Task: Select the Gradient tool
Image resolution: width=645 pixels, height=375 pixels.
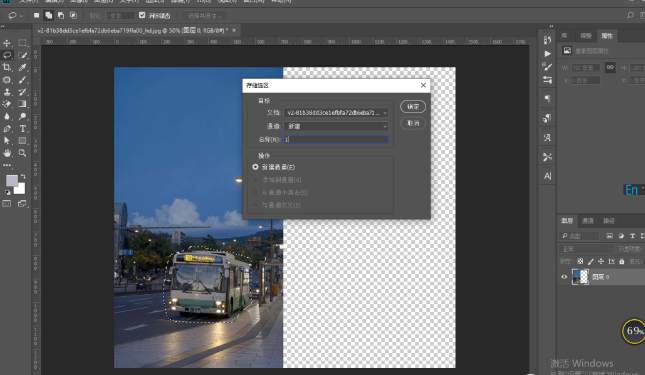Action: 23,104
